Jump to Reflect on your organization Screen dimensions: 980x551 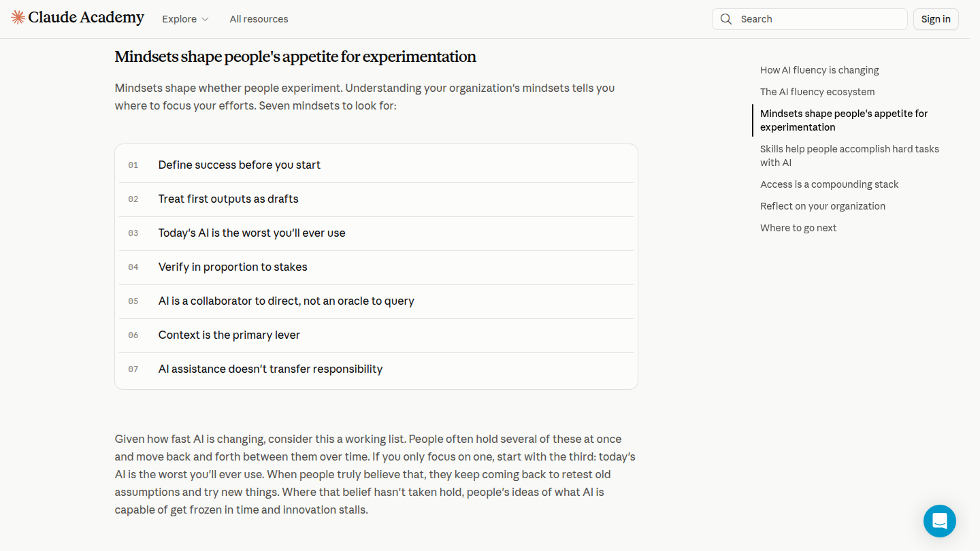823,206
